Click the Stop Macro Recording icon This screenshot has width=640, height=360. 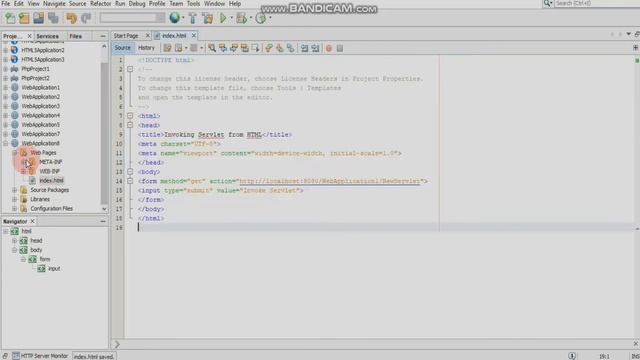[340, 48]
